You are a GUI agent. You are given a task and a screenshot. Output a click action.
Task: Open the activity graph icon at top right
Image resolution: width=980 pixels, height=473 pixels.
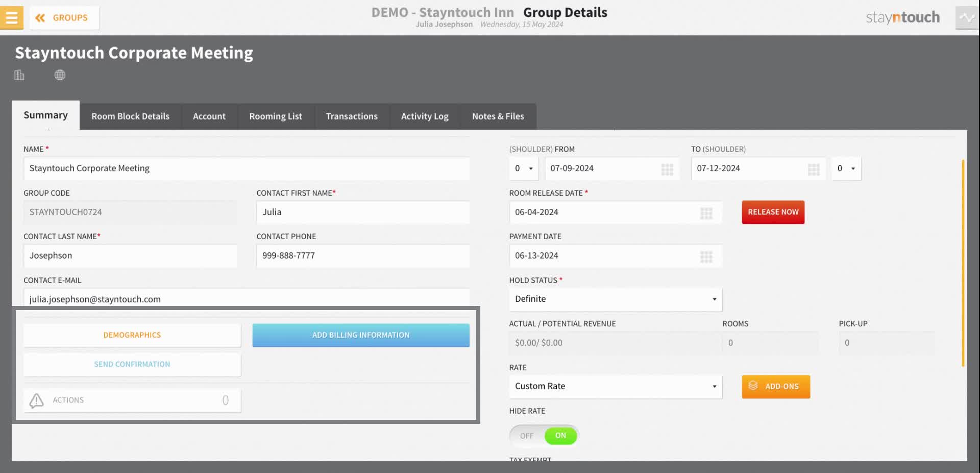[967, 18]
